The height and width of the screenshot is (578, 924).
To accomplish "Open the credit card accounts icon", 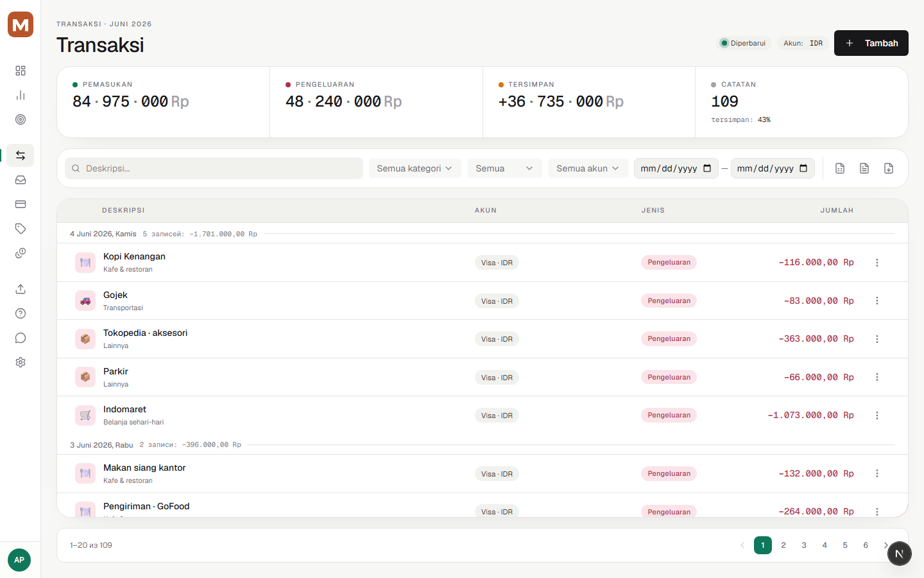I will click(21, 204).
